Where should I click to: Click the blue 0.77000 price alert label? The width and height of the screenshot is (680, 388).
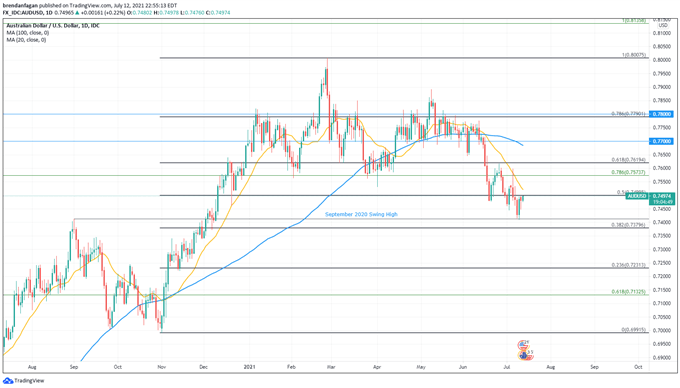[661, 141]
